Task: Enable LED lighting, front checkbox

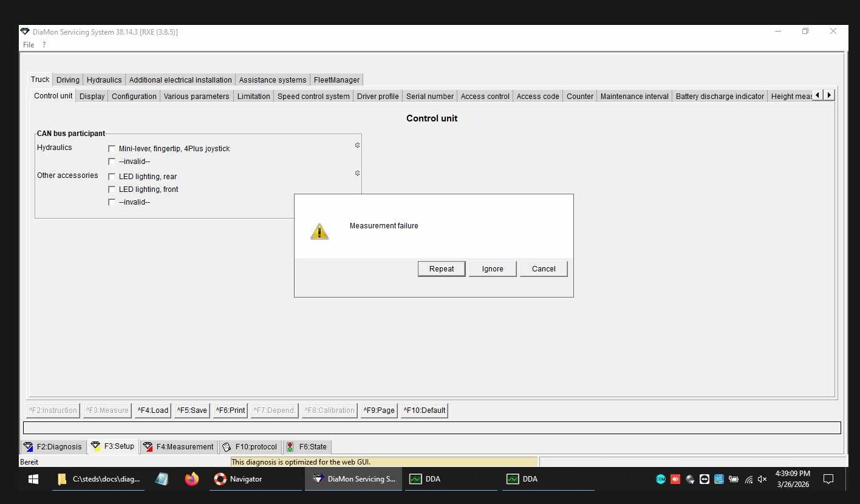Action: click(x=112, y=189)
